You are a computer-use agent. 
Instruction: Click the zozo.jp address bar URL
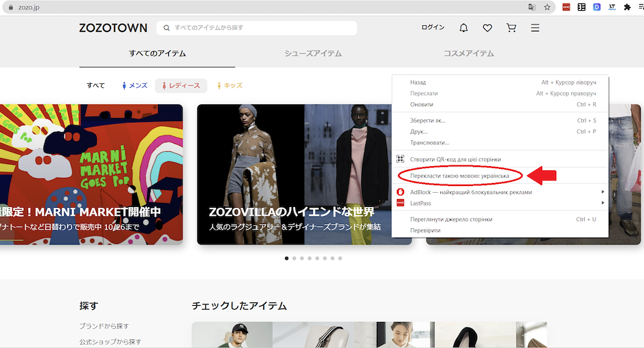click(29, 7)
